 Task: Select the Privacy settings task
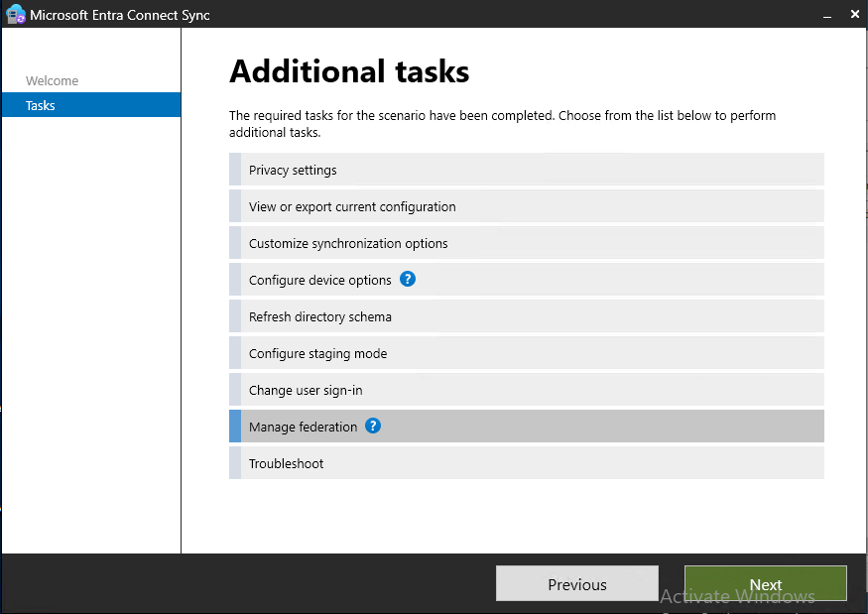293,171
